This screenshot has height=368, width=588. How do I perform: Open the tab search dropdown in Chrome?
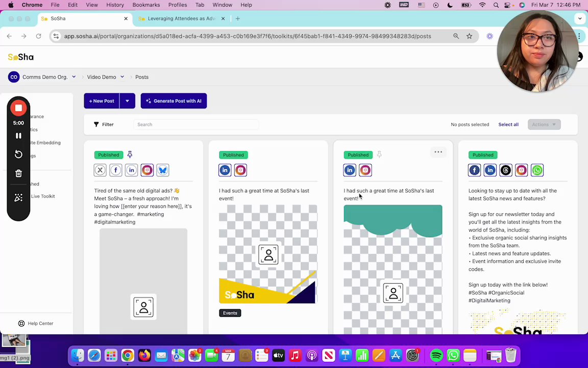point(580,18)
